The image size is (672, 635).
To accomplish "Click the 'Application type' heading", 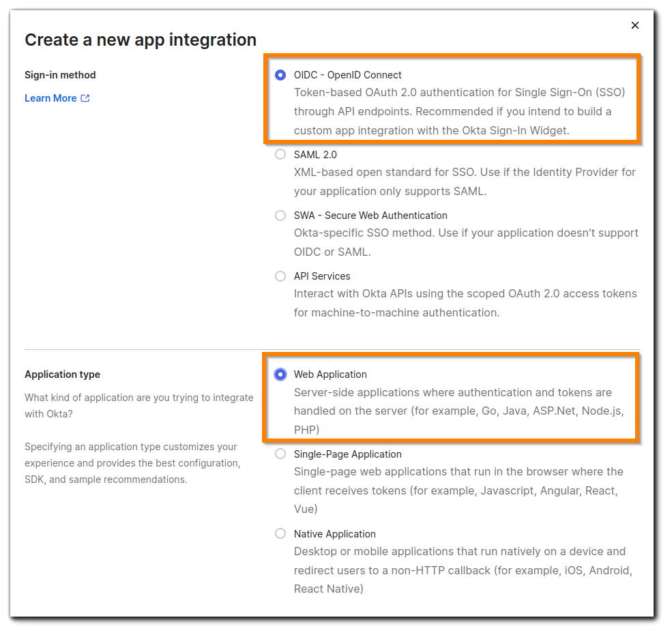I will (x=62, y=374).
